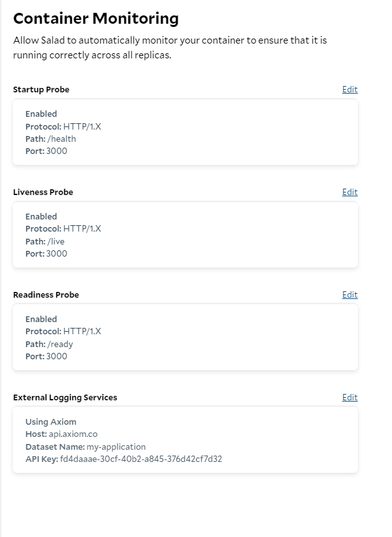Click the Container Monitoring heading
The height and width of the screenshot is (537, 392).
96,19
